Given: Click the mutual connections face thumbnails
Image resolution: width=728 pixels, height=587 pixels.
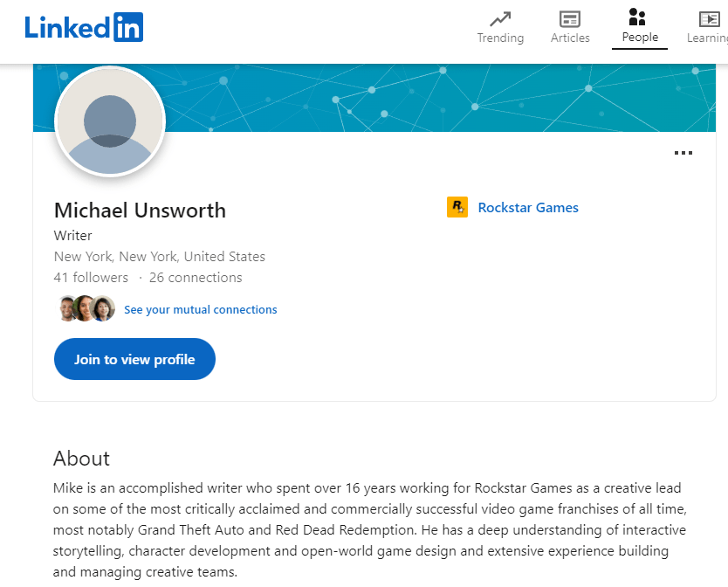Looking at the screenshot, I should click(86, 308).
